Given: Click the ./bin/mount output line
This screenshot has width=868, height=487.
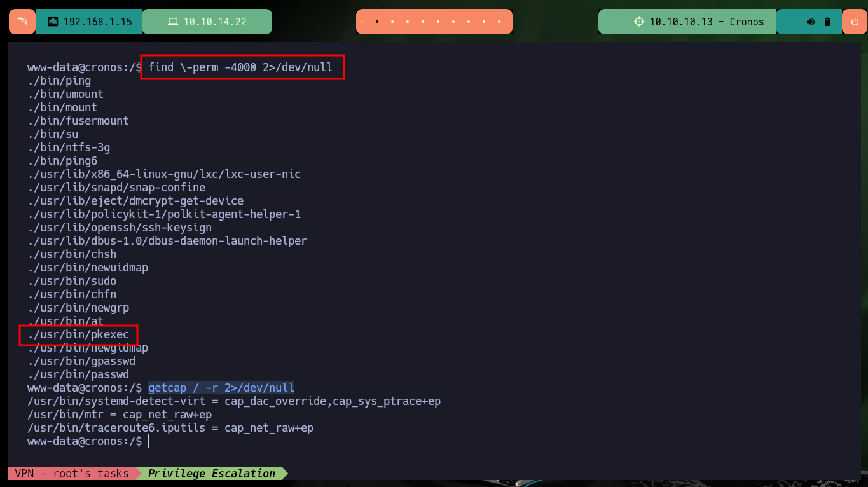Looking at the screenshot, I should (62, 107).
